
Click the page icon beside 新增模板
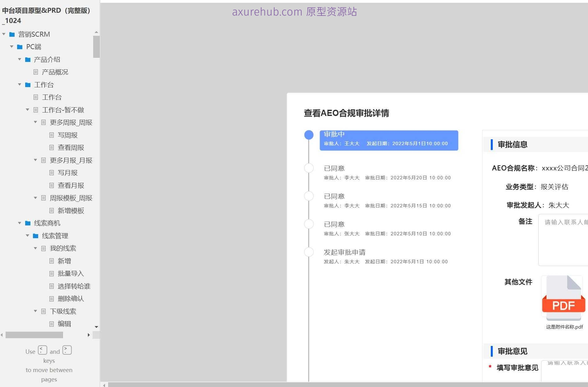51,211
